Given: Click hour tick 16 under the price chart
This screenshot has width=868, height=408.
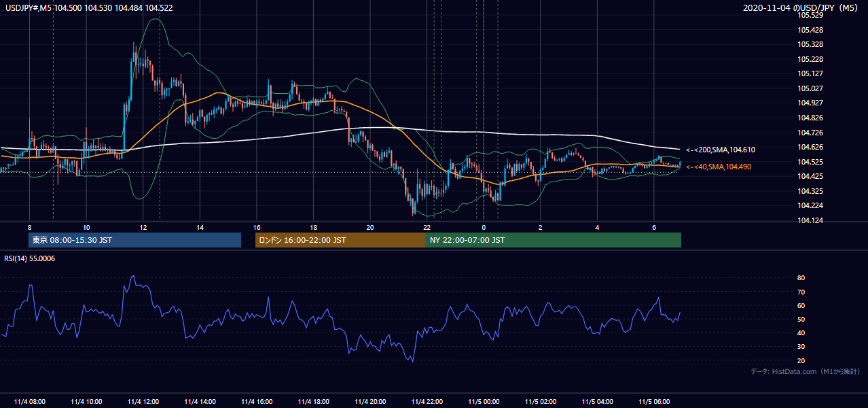Looking at the screenshot, I should (257, 227).
